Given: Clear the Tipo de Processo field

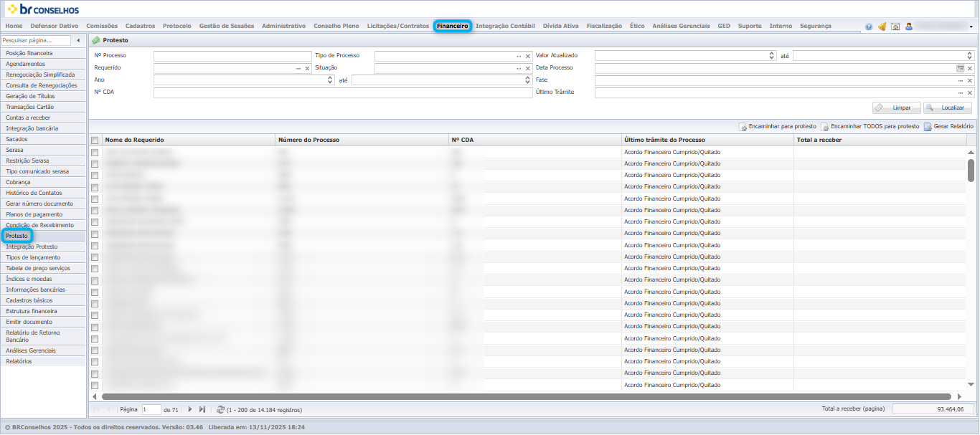Looking at the screenshot, I should coord(527,56).
